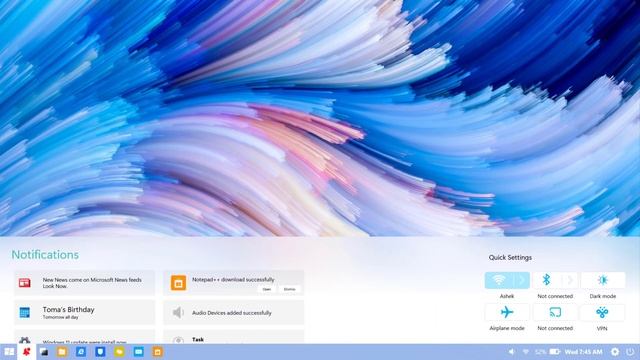Screen dimensions: 640x360
Task: Open the Audio Devices added successfully notification
Action: click(x=233, y=313)
